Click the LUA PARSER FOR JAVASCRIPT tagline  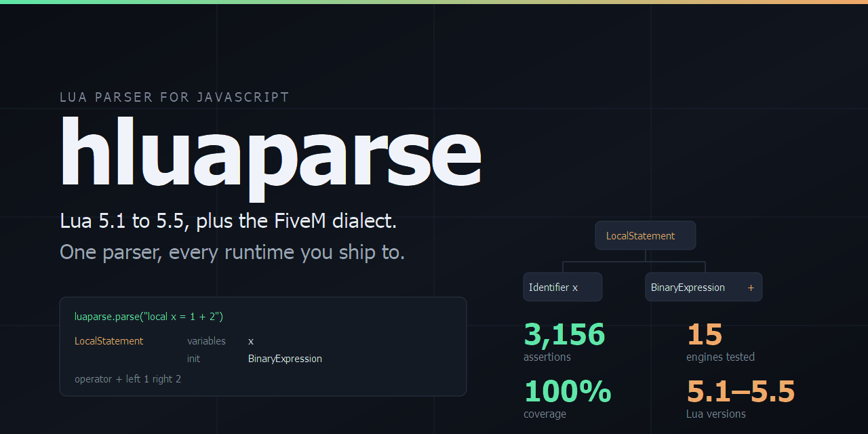coord(174,97)
